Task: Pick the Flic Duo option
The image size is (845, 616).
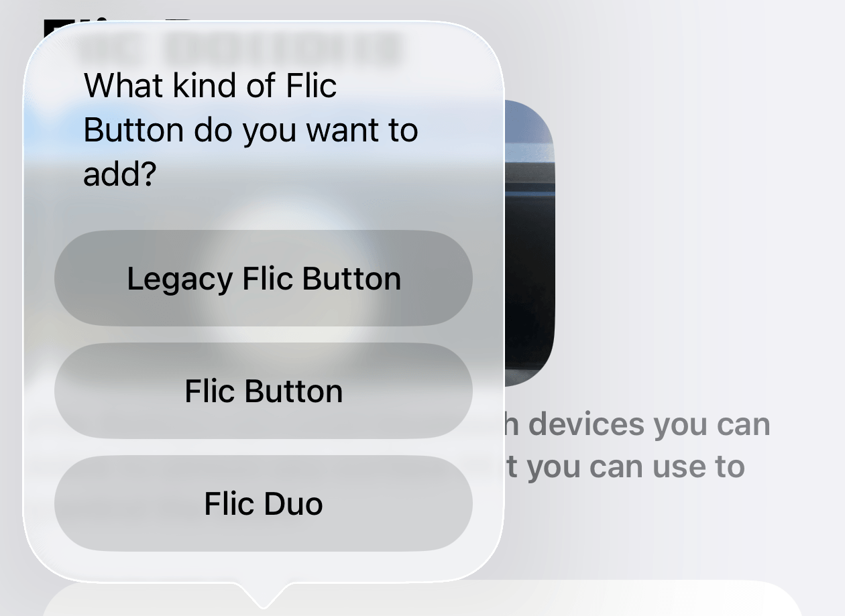Action: tap(264, 503)
